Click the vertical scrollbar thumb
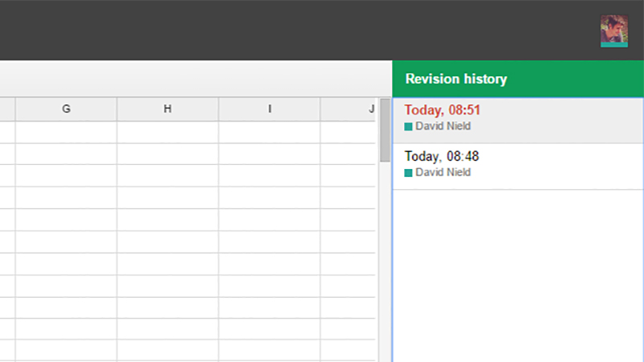Image resolution: width=644 pixels, height=362 pixels. (385, 130)
